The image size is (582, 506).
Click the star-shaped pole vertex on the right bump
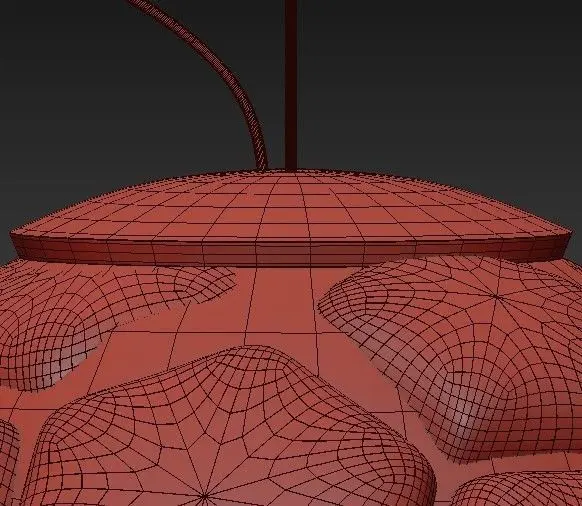[496, 296]
